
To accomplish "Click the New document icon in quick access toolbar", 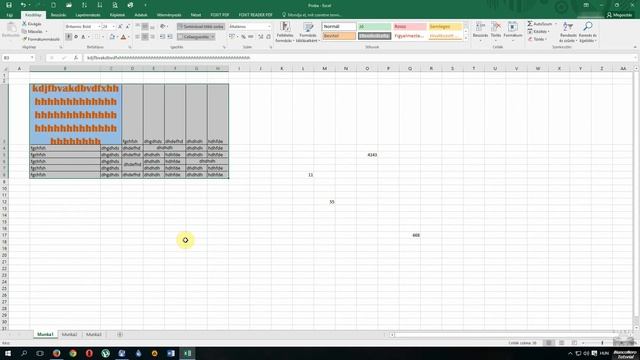I will (53, 5).
